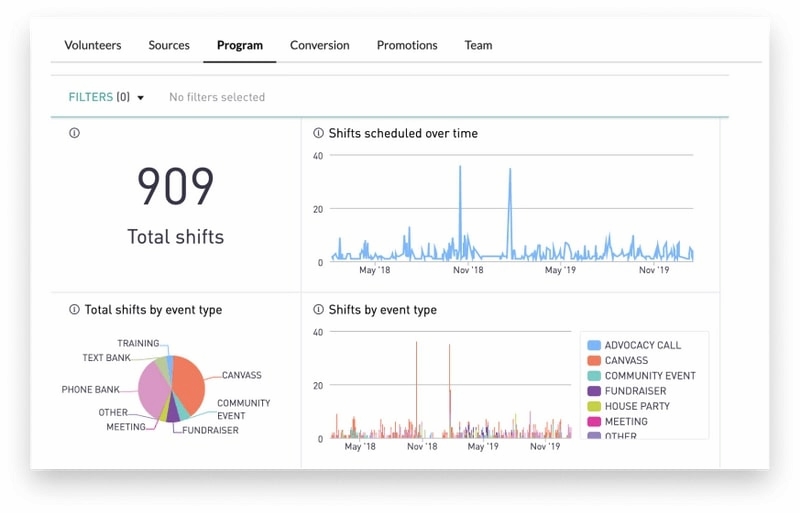Click the pink PHONE BANK pie slice
This screenshot has width=800, height=513.
tap(152, 390)
